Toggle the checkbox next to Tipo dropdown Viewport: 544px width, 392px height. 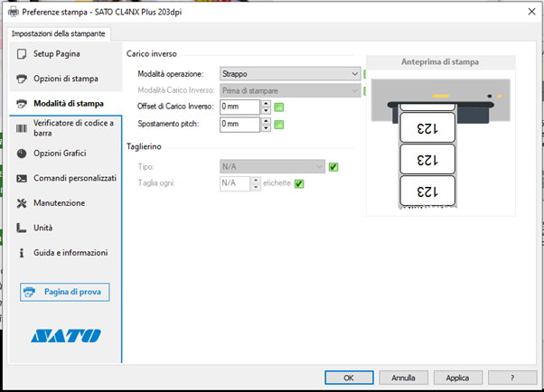tap(333, 167)
